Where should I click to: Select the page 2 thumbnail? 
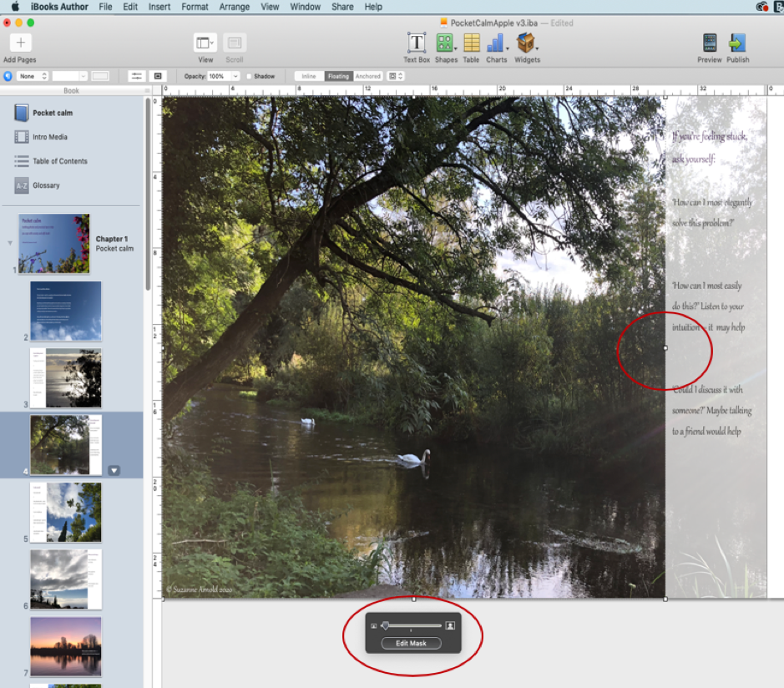65,311
